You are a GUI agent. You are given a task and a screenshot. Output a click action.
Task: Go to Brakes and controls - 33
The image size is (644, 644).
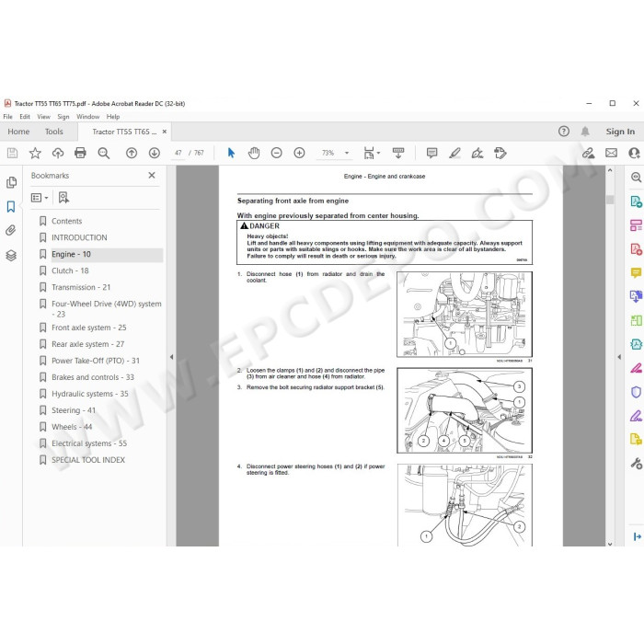tap(93, 377)
